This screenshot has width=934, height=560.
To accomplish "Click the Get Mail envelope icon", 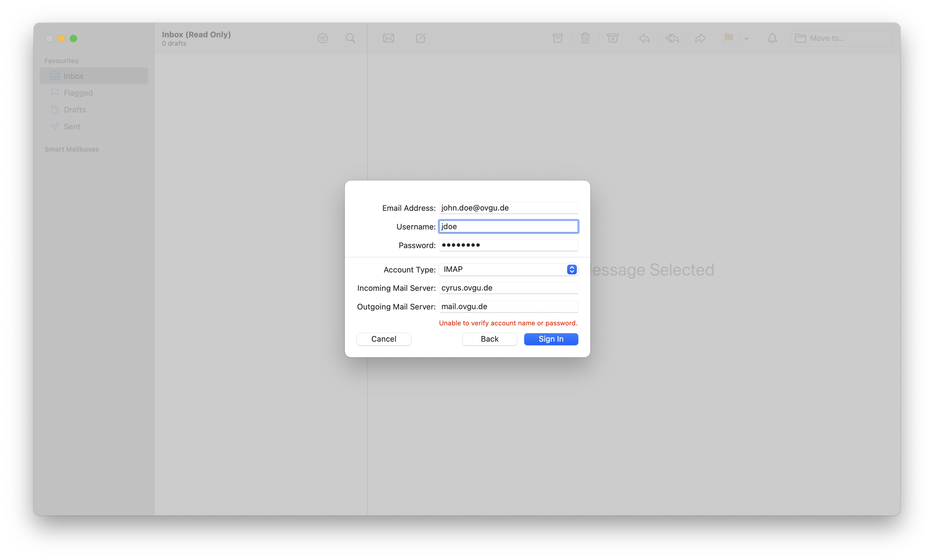I will 388,38.
